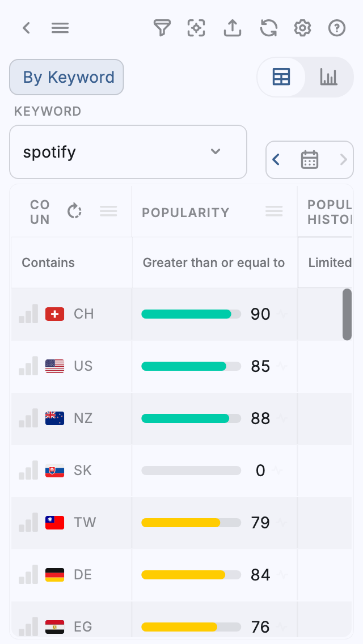The image size is (363, 644).
Task: Open the filter funnel icon
Action: pos(162,28)
